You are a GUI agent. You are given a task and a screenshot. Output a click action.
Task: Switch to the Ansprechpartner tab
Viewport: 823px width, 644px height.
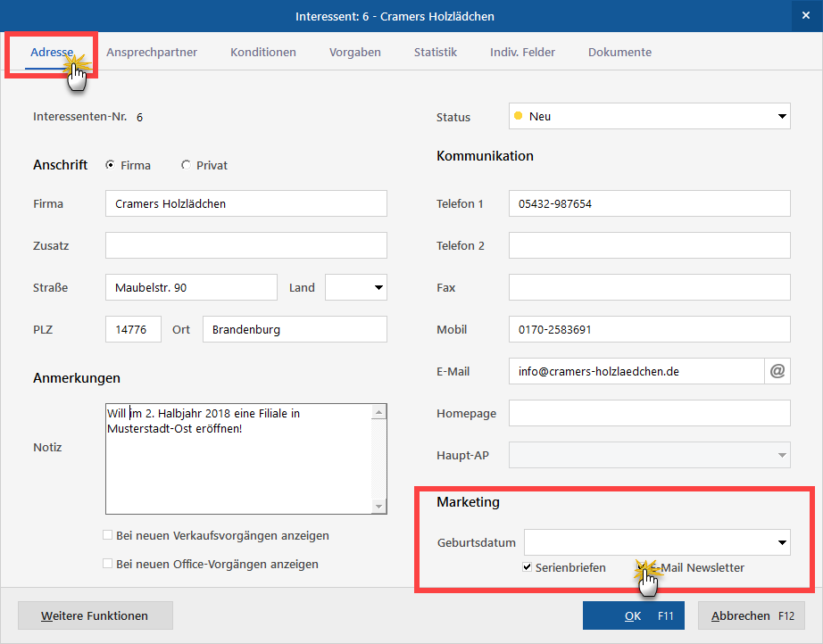click(152, 53)
